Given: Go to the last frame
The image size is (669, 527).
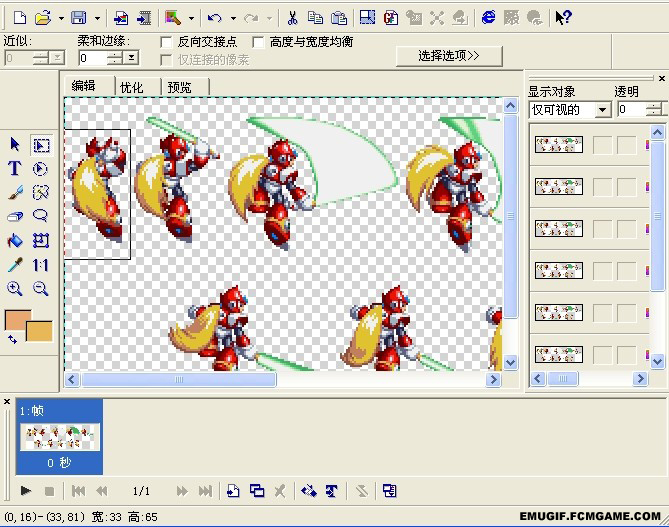Looking at the screenshot, I should pos(205,492).
